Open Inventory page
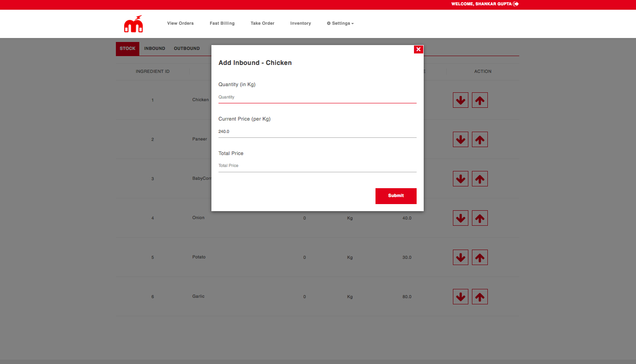 pos(300,23)
